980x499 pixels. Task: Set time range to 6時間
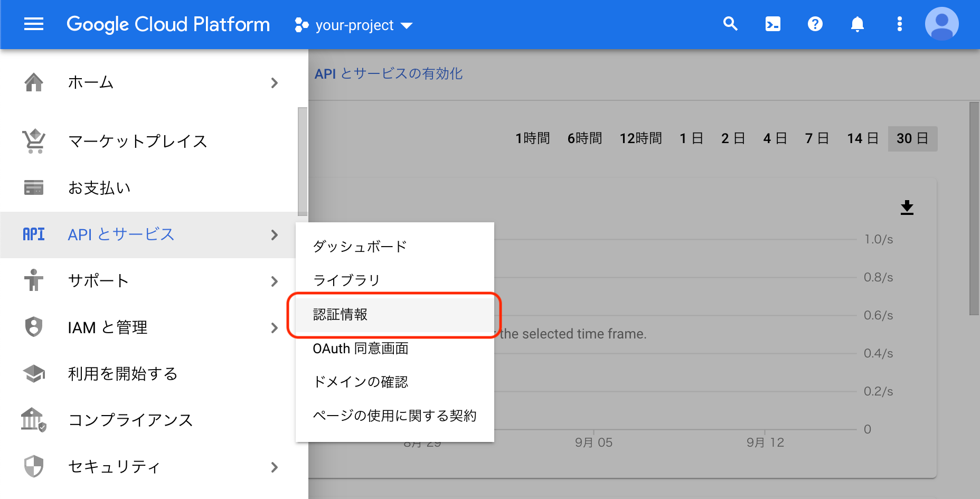(585, 138)
